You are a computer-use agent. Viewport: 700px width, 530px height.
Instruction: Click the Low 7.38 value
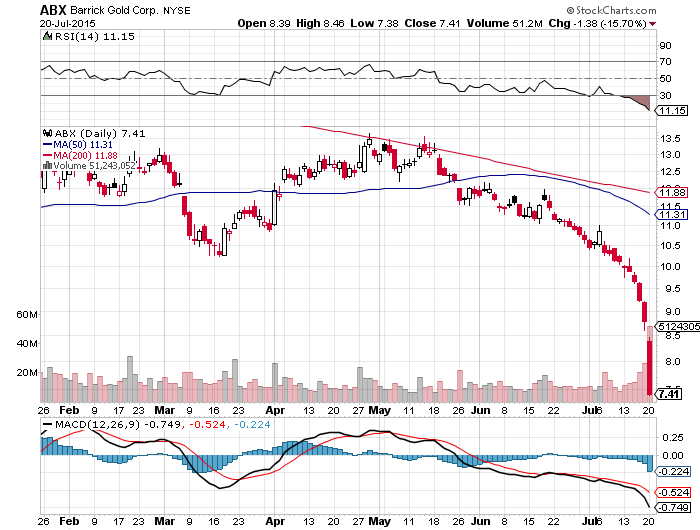click(x=374, y=23)
